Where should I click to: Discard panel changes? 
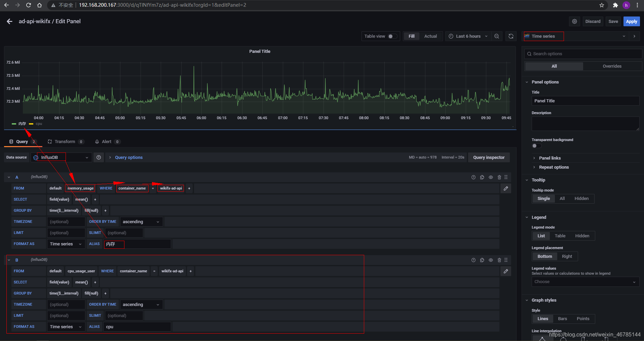(x=593, y=22)
